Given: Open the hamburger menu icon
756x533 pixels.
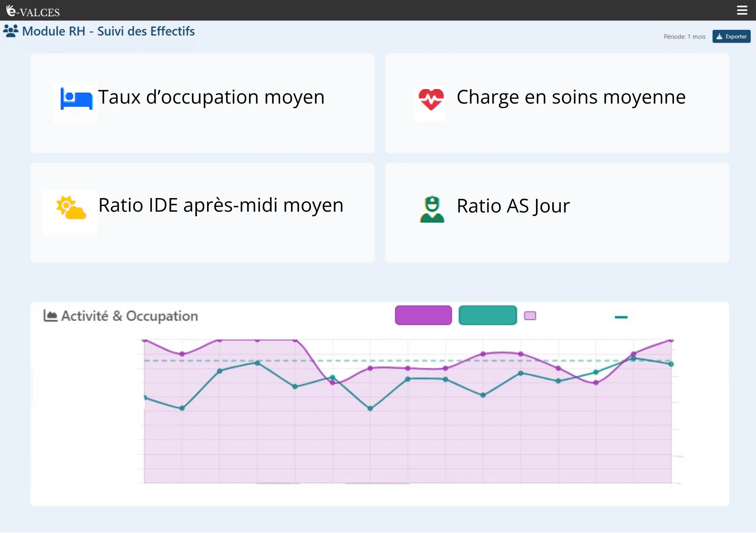Looking at the screenshot, I should 742,10.
